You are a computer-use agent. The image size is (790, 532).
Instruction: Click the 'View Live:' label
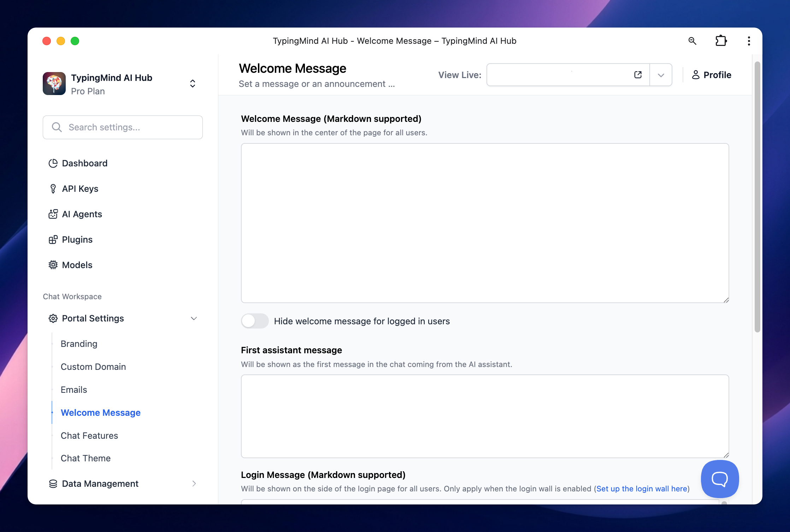click(x=460, y=75)
